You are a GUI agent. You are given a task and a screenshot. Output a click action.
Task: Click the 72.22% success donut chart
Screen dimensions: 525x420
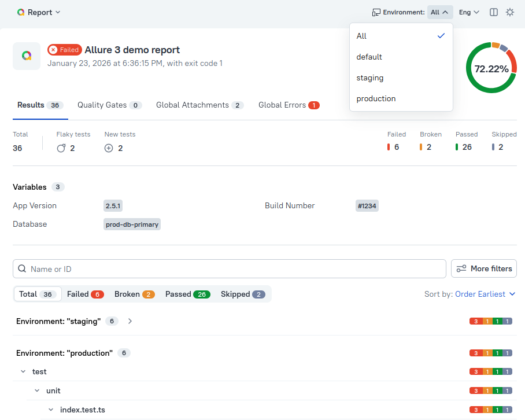click(491, 68)
